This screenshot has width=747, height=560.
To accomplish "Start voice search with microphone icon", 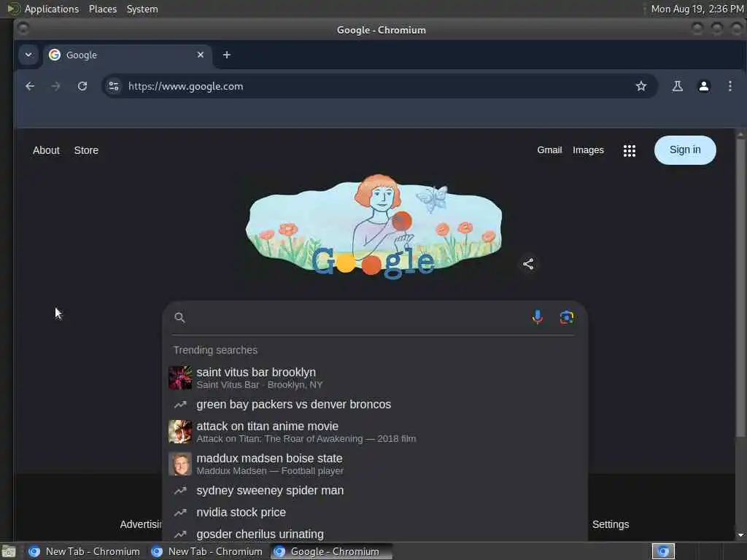I will (x=538, y=317).
